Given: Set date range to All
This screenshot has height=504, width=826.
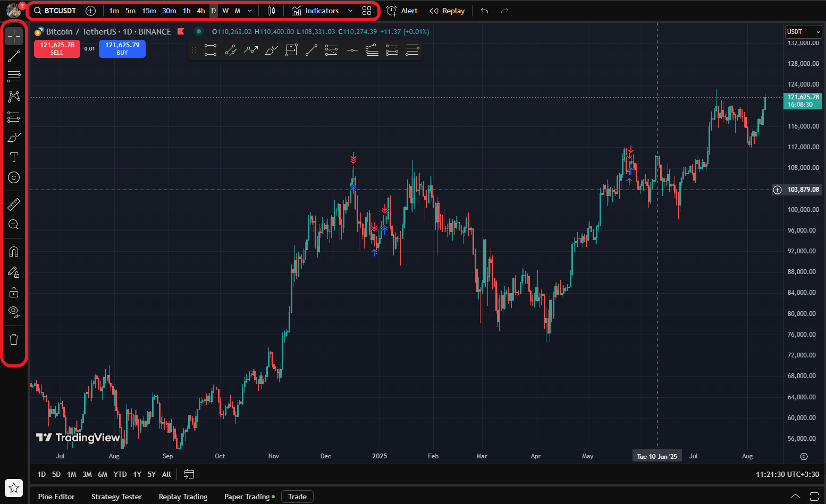Looking at the screenshot, I should coord(166,474).
